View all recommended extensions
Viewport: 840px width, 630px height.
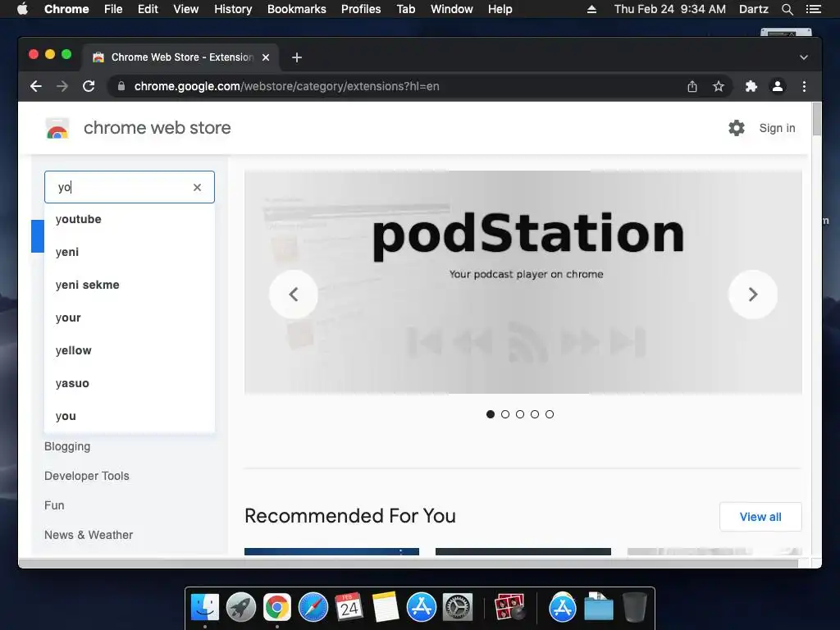coord(760,517)
